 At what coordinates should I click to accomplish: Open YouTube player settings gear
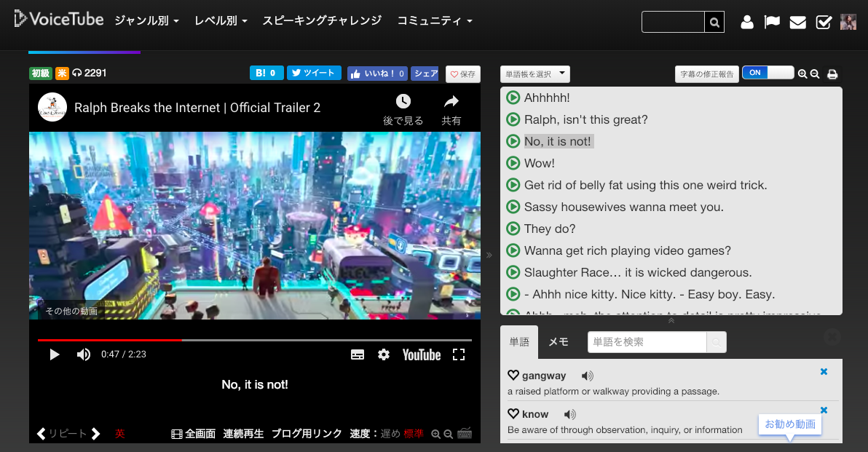[384, 354]
